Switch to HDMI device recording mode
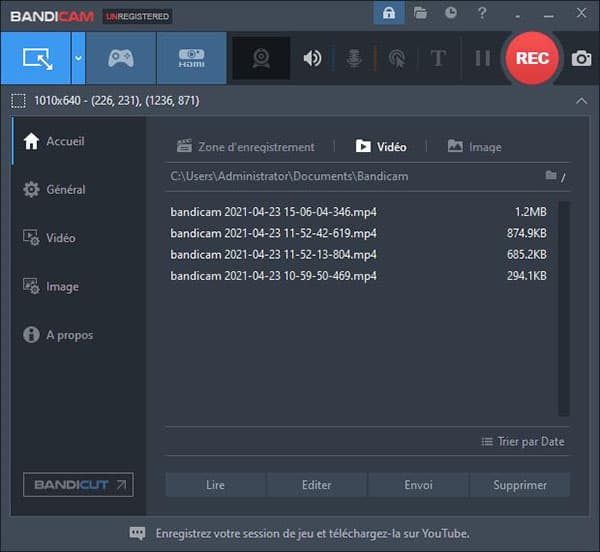600x552 pixels. pyautogui.click(x=192, y=58)
